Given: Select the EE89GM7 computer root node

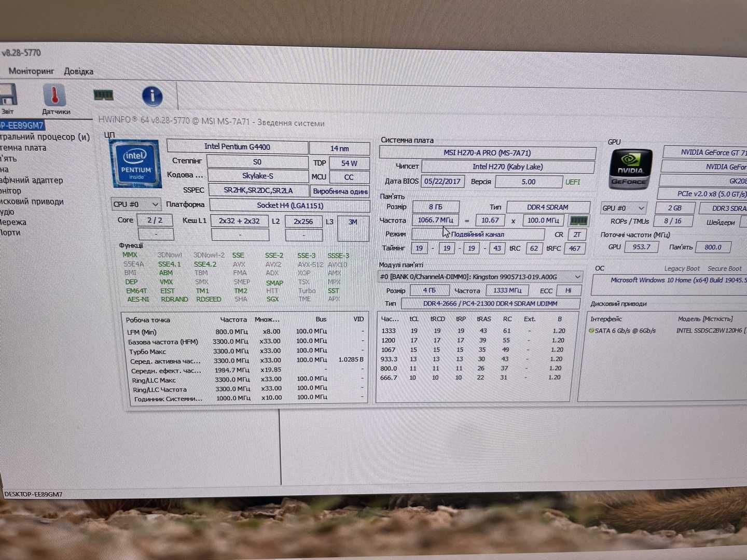Looking at the screenshot, I should coord(22,125).
